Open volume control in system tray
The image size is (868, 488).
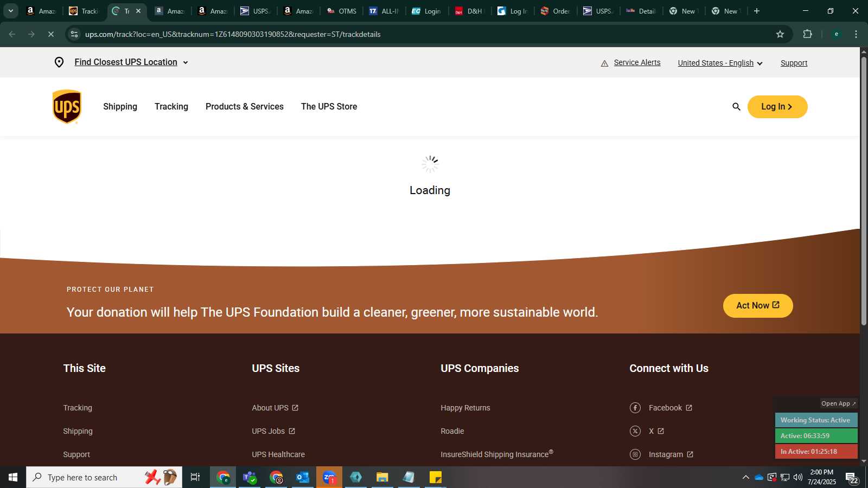[x=798, y=477]
